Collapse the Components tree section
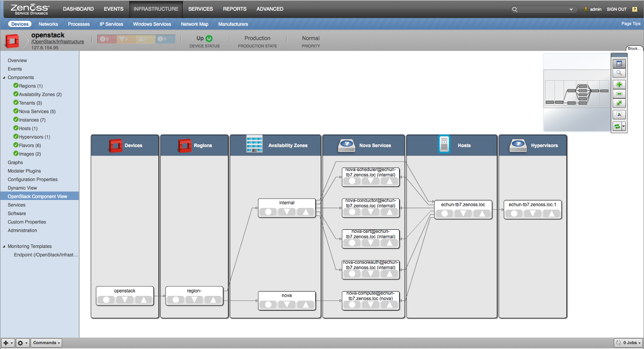 tap(4, 78)
